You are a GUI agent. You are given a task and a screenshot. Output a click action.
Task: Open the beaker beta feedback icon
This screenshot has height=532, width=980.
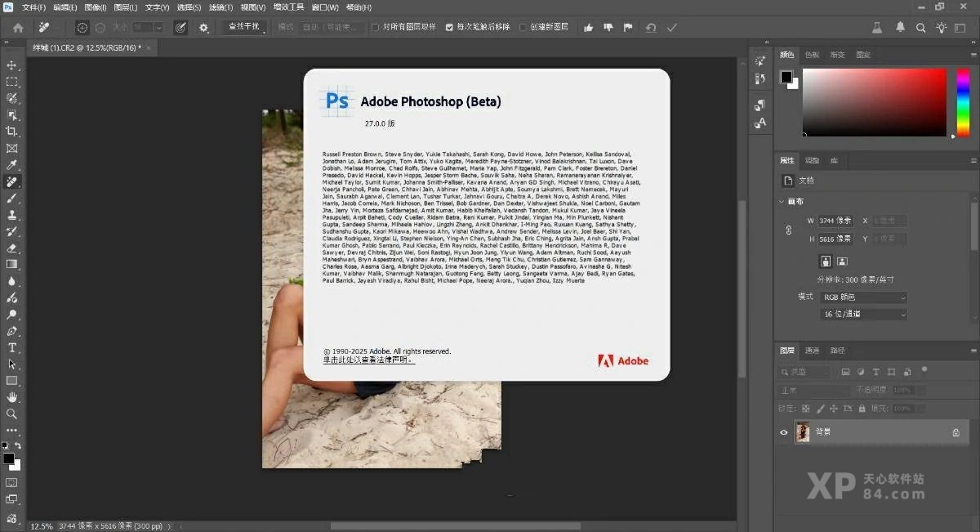[878, 27]
